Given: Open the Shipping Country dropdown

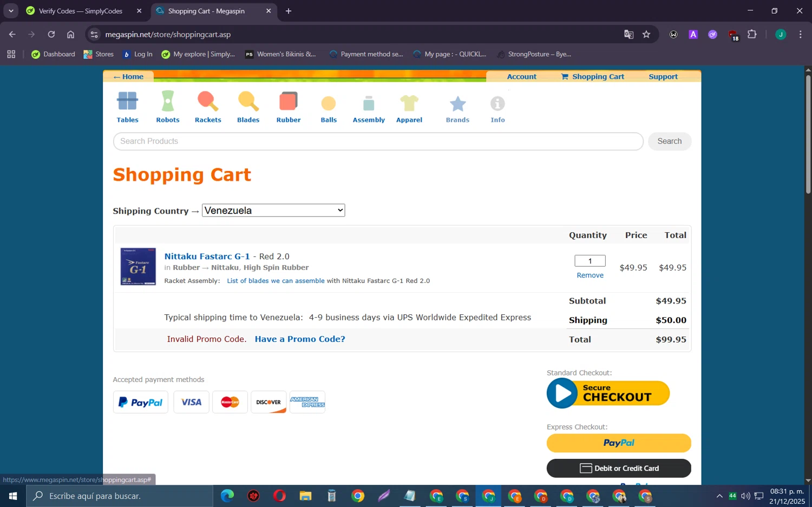Looking at the screenshot, I should [273, 210].
